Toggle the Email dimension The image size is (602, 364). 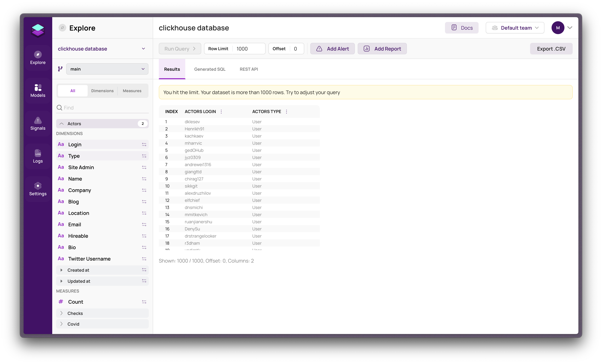102,225
